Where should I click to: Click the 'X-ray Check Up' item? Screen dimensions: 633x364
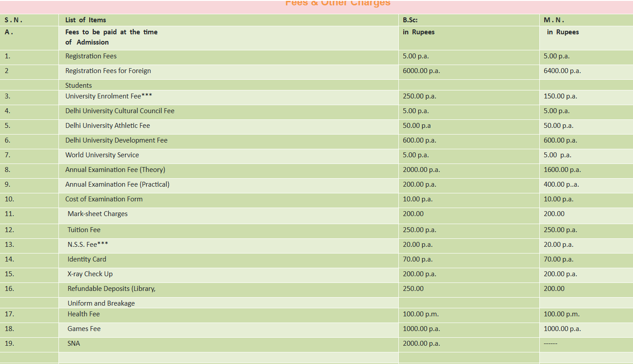[x=90, y=274]
